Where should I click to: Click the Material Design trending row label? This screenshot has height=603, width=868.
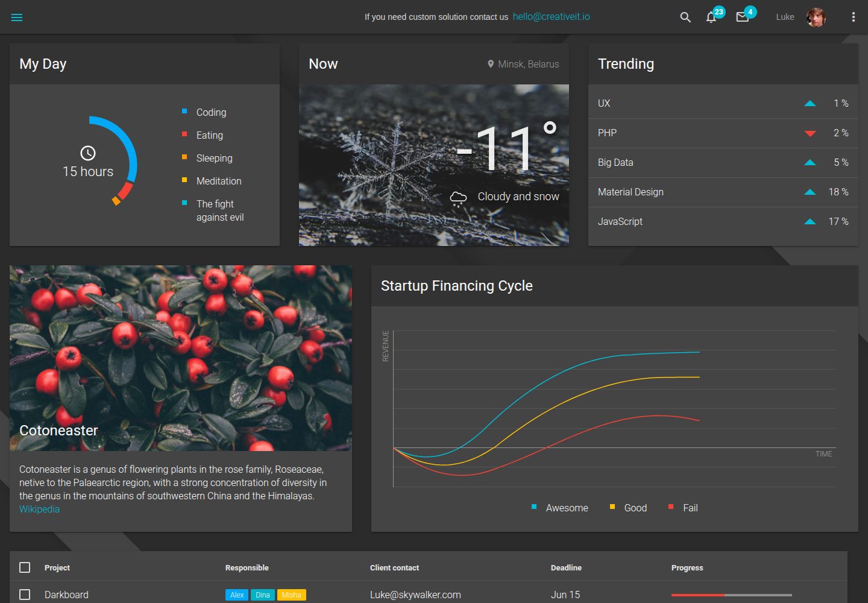click(x=631, y=192)
